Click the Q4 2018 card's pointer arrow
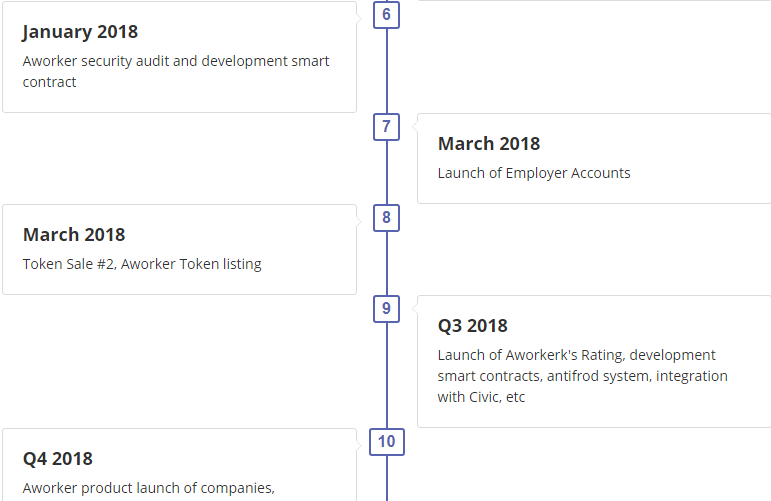This screenshot has width=771, height=501. (x=359, y=441)
